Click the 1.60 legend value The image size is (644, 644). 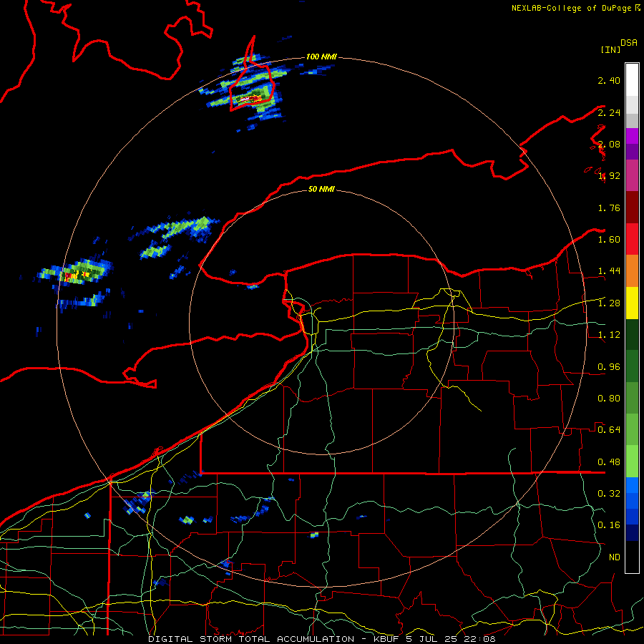(x=609, y=240)
